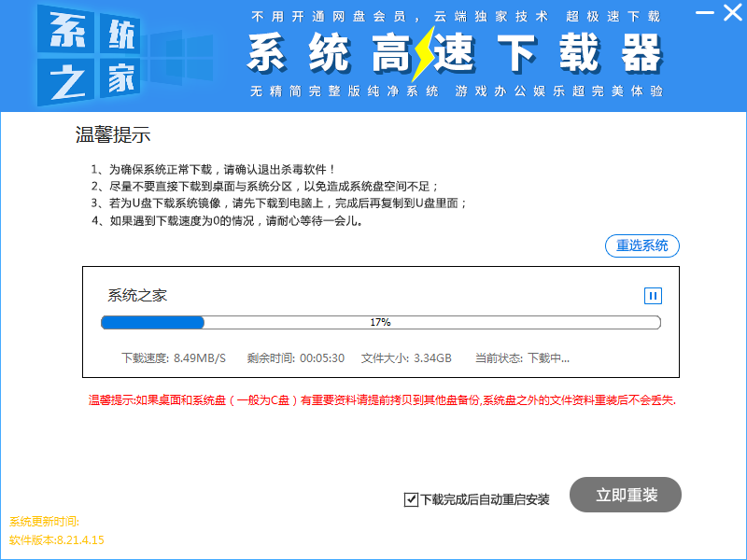The width and height of the screenshot is (747, 560).
Task: Minimize the downloader window
Action: tap(704, 13)
